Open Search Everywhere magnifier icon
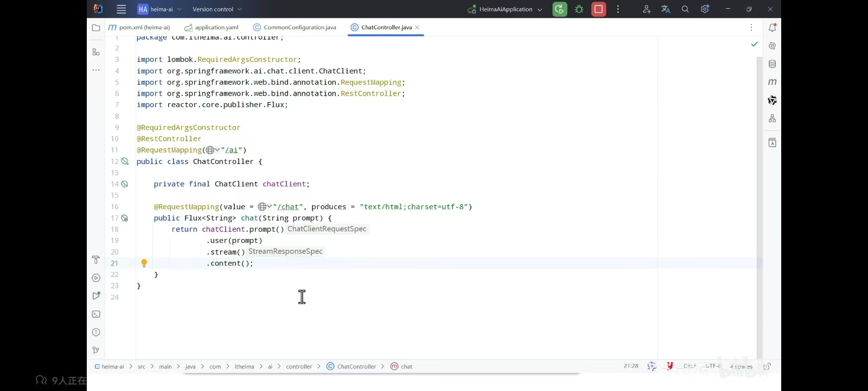Viewport: 868px width, 391px height. point(685,9)
